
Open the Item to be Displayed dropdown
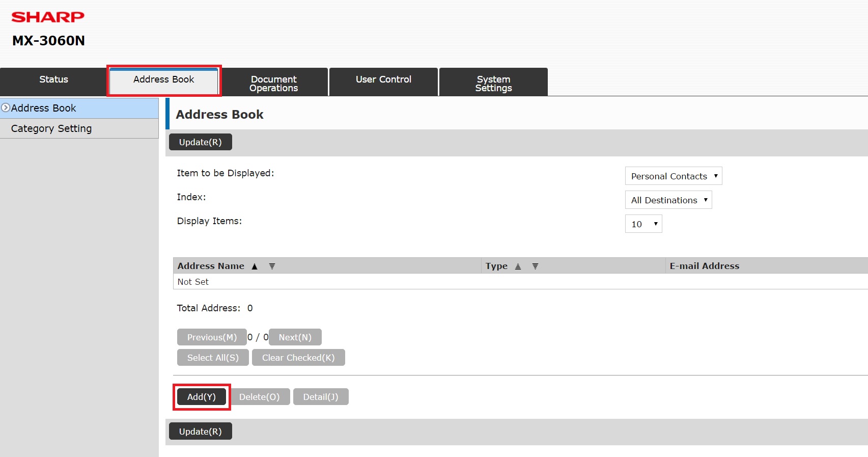[x=673, y=176]
